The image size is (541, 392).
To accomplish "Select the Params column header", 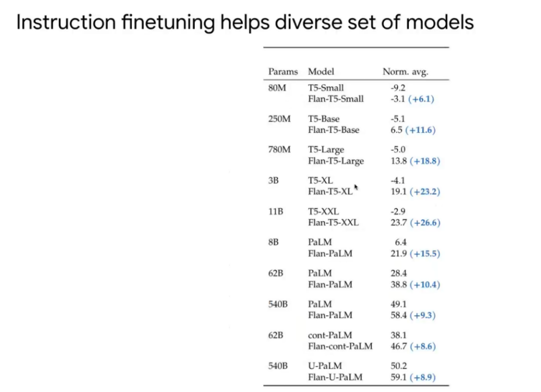I will (x=283, y=72).
